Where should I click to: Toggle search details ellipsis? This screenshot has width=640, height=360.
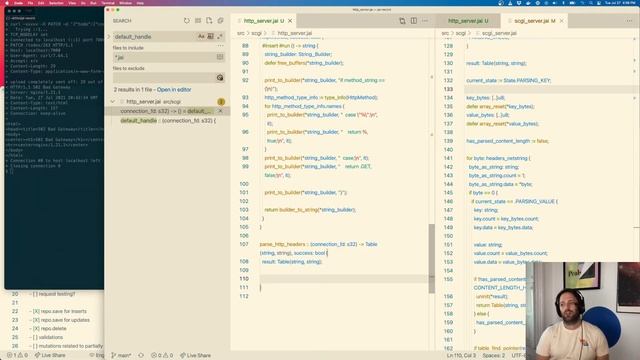pyautogui.click(x=220, y=46)
